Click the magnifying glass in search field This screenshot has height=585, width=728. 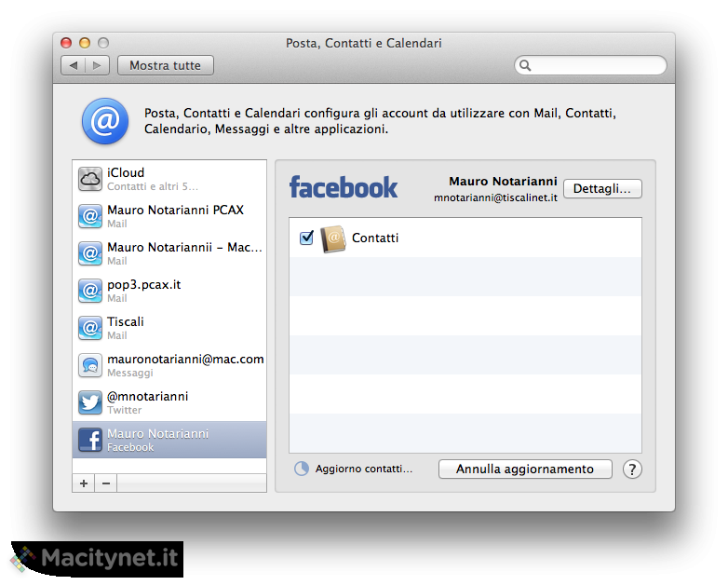pyautogui.click(x=525, y=65)
